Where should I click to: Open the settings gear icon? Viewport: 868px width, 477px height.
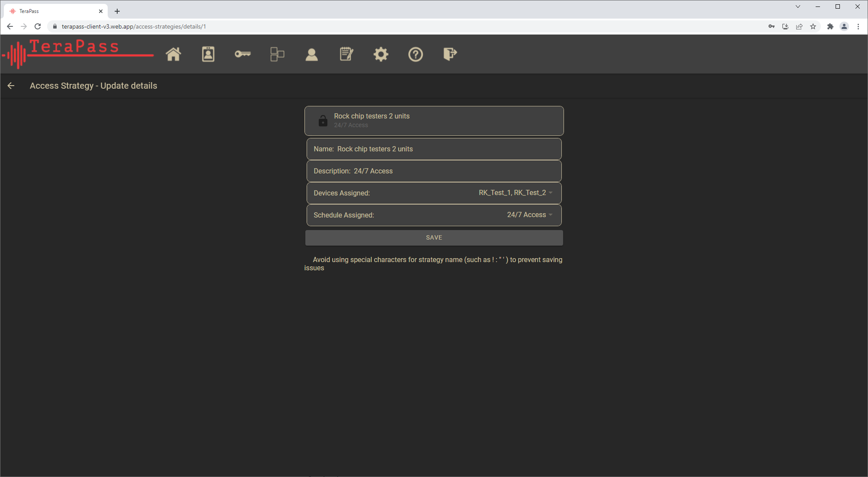pos(381,54)
